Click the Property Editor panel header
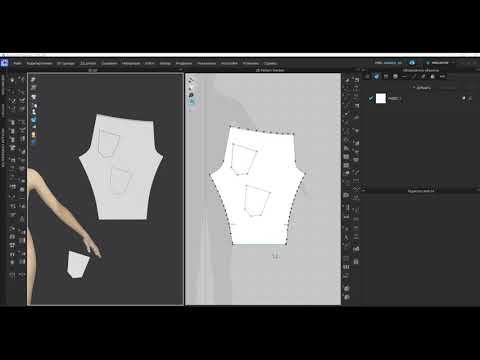The image size is (480, 360). click(x=421, y=191)
